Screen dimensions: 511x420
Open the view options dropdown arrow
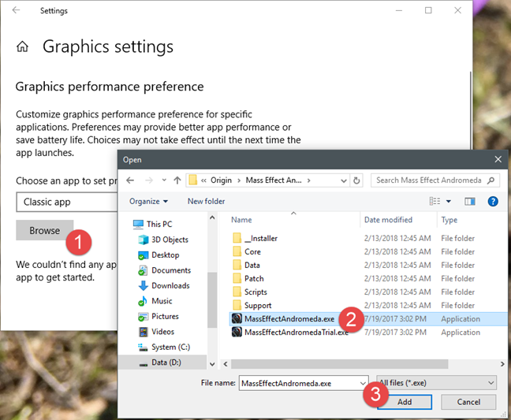point(449,202)
